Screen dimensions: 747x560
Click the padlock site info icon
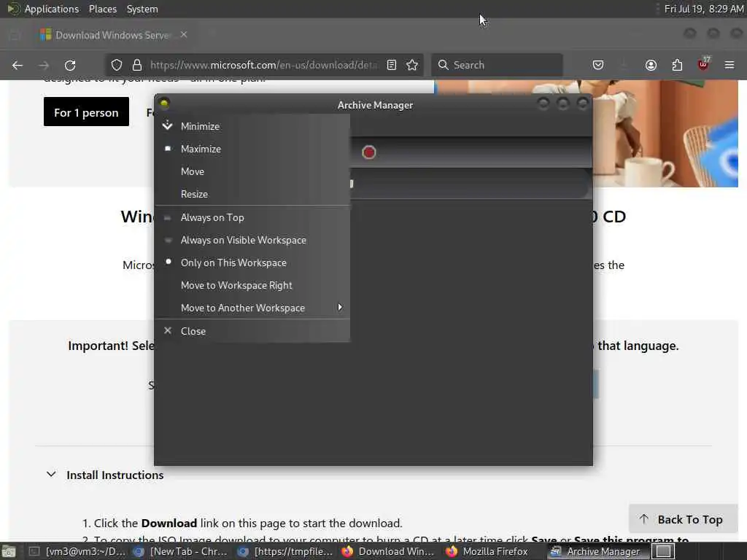137,65
